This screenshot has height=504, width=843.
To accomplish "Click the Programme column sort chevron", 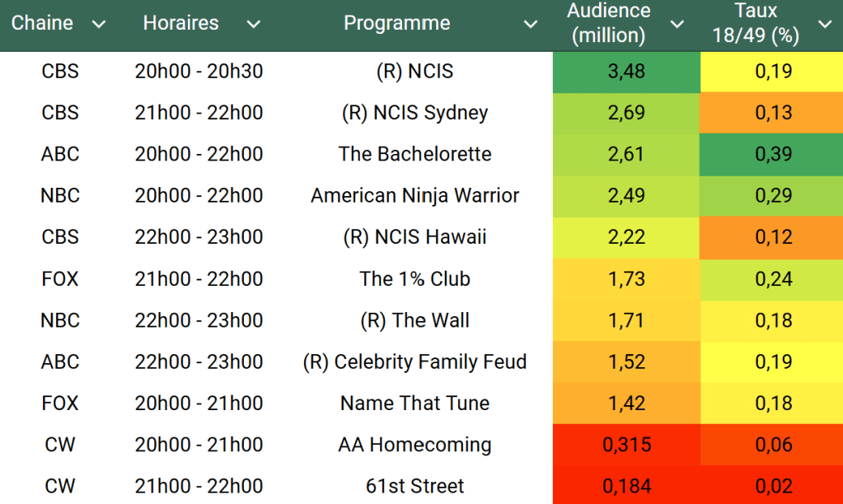I will pyautogui.click(x=531, y=24).
